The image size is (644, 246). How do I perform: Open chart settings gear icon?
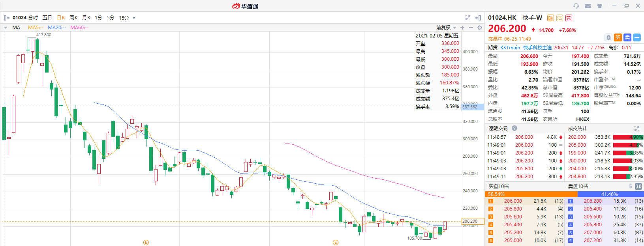point(480,28)
